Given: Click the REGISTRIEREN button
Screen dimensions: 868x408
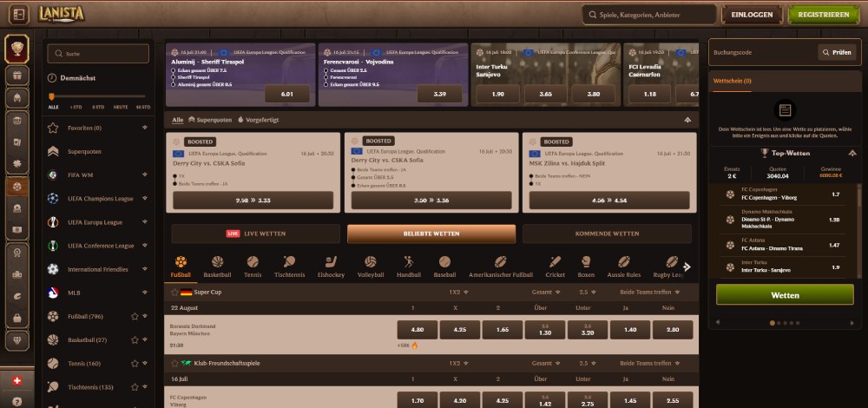Looking at the screenshot, I should [x=823, y=15].
